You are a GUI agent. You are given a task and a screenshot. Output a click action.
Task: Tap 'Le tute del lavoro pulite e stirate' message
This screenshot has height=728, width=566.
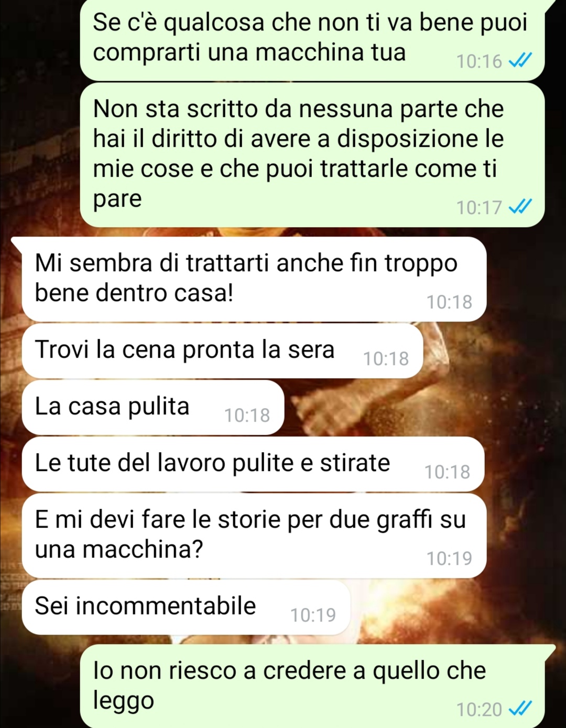(253, 464)
